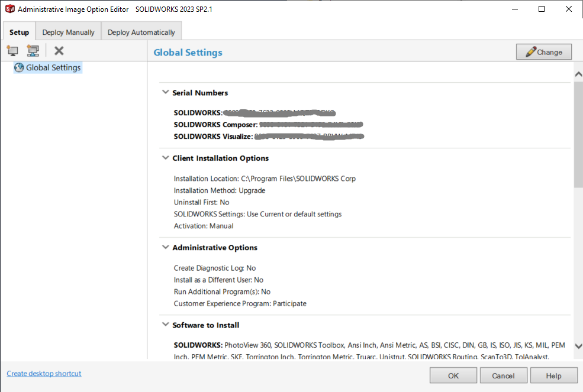
Task: Switch to the Deploy Manually tab
Action: tap(68, 33)
